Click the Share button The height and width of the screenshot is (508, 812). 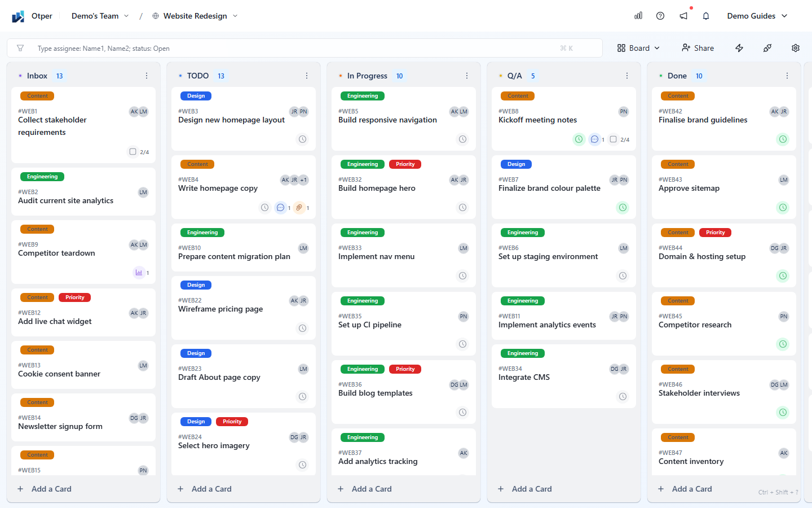tap(698, 48)
